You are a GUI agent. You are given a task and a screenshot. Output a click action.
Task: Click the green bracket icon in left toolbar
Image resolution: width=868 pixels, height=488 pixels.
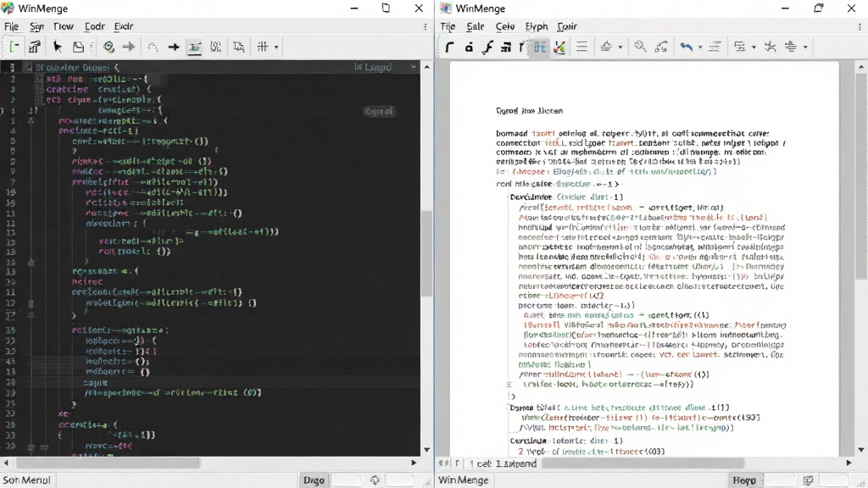[x=14, y=47]
